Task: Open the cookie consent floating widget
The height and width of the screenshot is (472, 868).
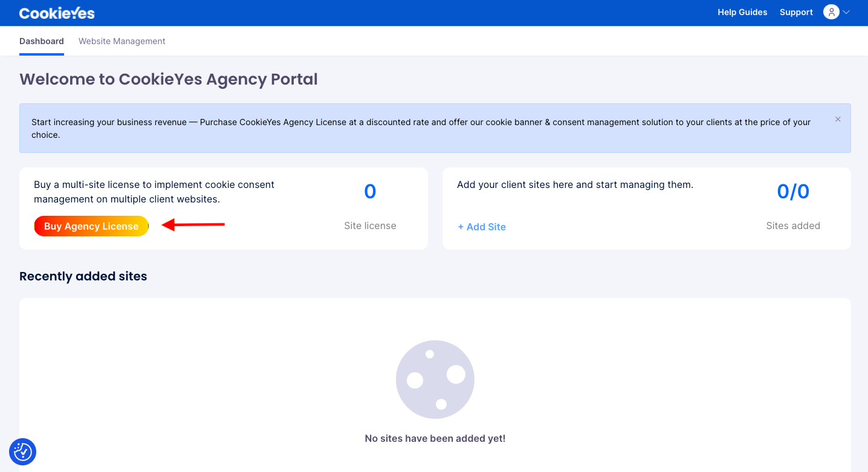Action: tap(23, 451)
